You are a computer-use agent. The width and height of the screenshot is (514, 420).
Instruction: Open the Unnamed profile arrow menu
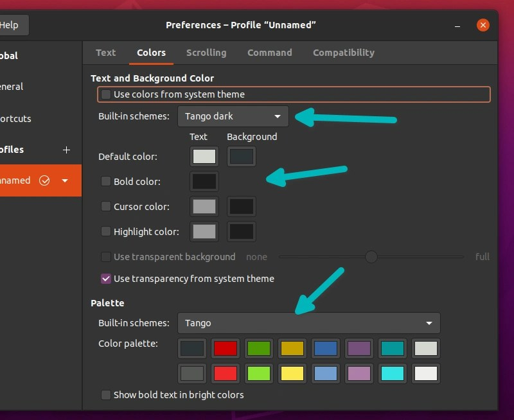(65, 180)
